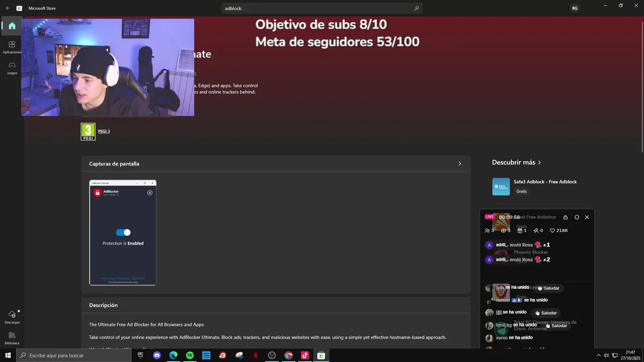644x362 pixels.
Task: Click the search field containing adblock
Action: click(321, 8)
